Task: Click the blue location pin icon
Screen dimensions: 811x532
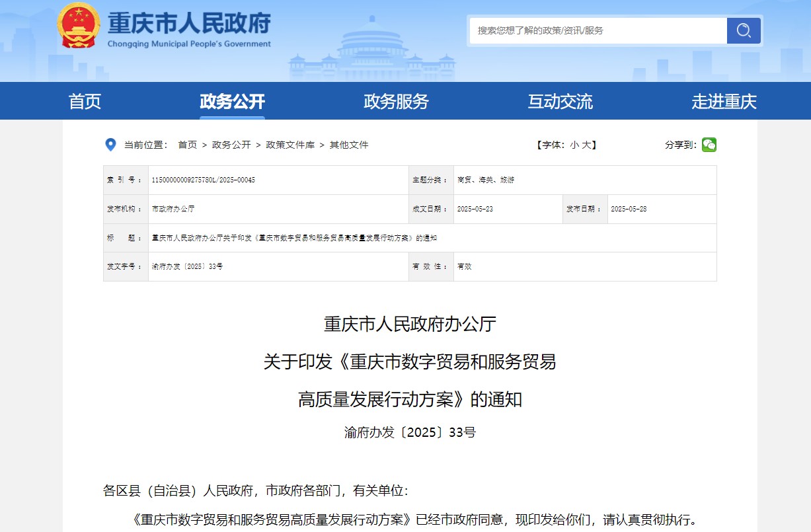Action: click(111, 145)
